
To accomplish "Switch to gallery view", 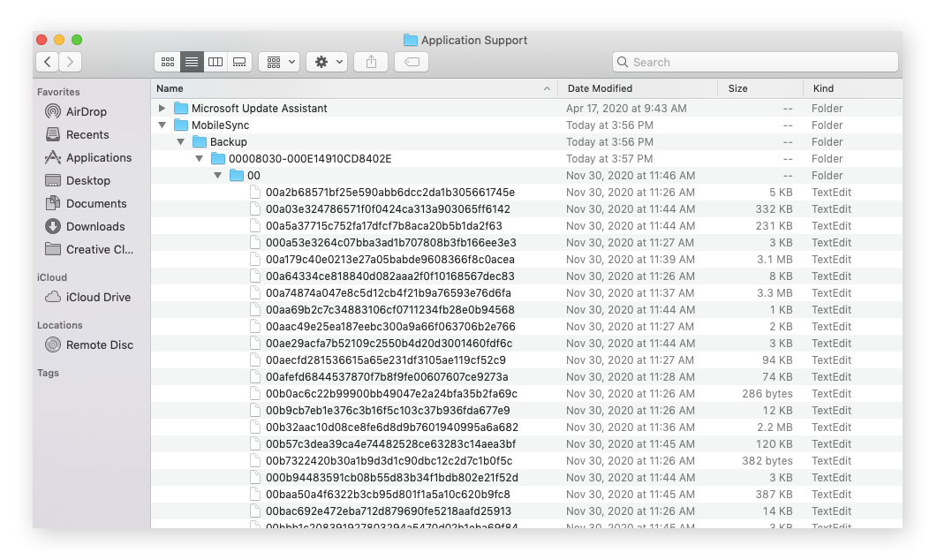I will 239,62.
